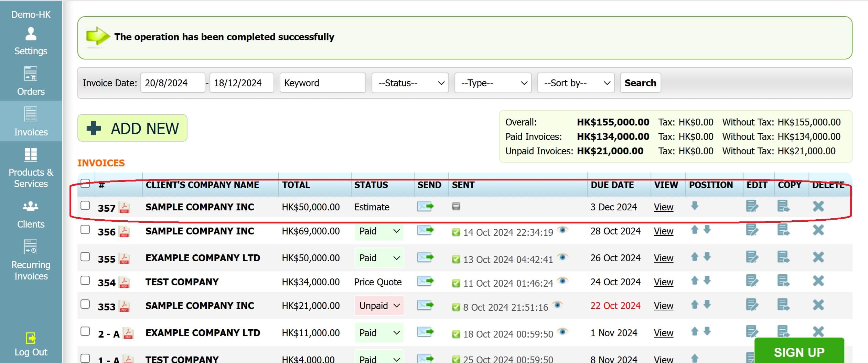This screenshot has height=363, width=868.
Task: Click the sent checkmark for invoice 356
Action: coord(456,232)
